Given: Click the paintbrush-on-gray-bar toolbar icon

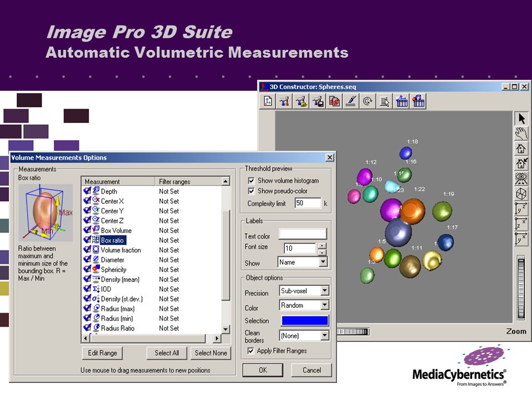Looking at the screenshot, I should (x=351, y=101).
